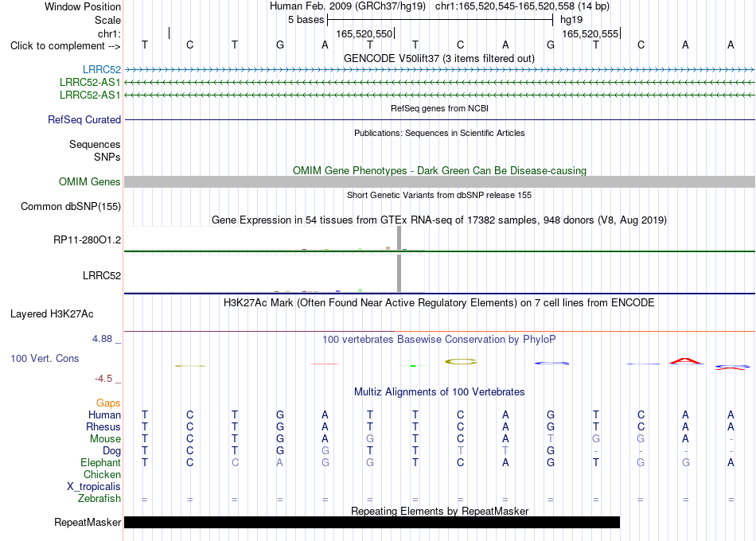Click the gray bar in LRRC52 GTEx chart
The image size is (756, 541).
(x=399, y=274)
